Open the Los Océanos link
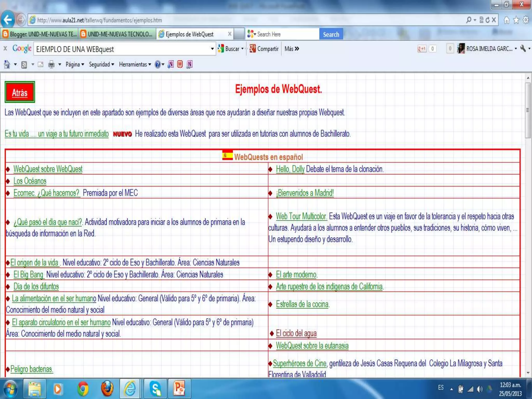The image size is (532, 399). 30,181
